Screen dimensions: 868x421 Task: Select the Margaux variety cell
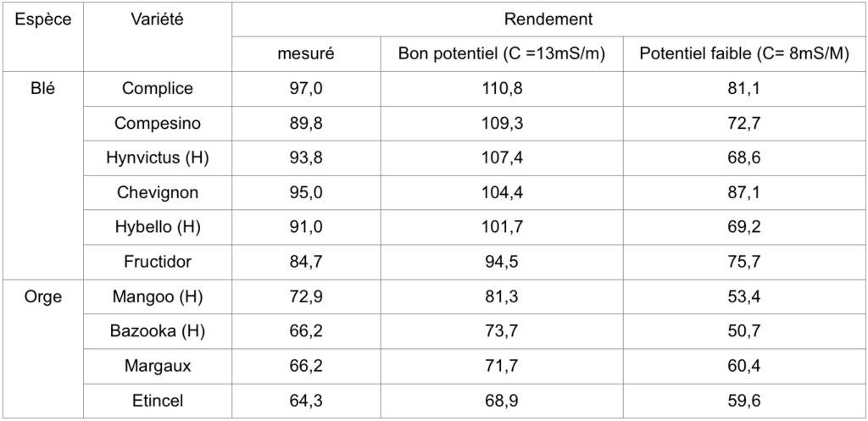(158, 365)
